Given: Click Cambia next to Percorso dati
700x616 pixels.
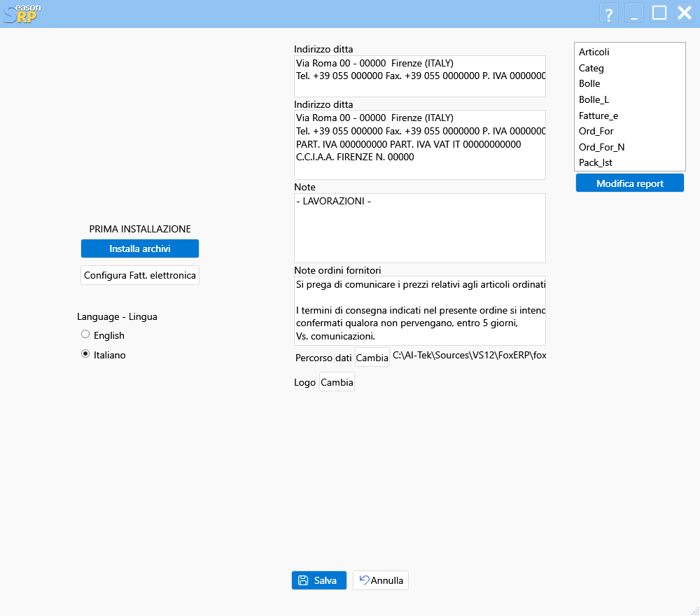Looking at the screenshot, I should [372, 357].
